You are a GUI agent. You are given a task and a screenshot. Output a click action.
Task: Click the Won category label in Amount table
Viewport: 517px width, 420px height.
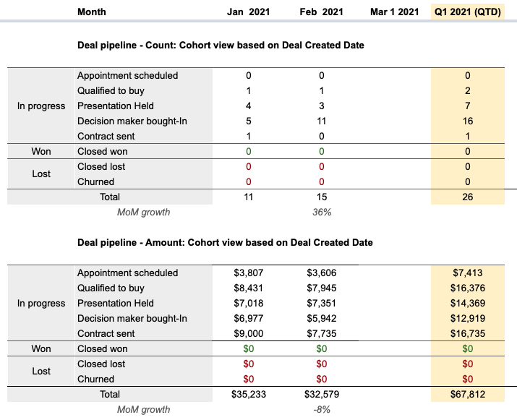(x=41, y=348)
